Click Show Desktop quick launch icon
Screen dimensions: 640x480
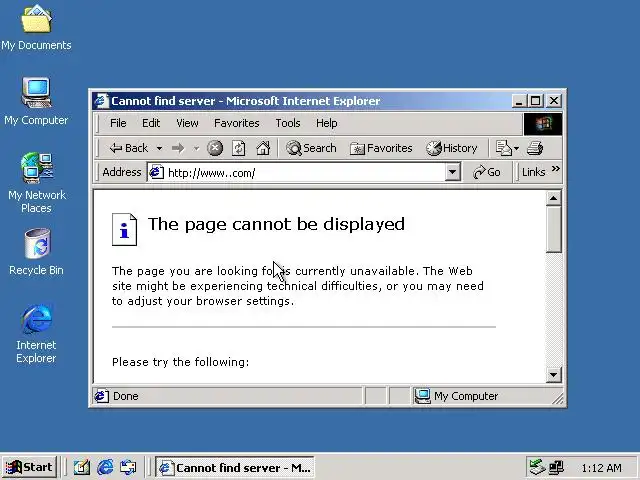point(82,467)
